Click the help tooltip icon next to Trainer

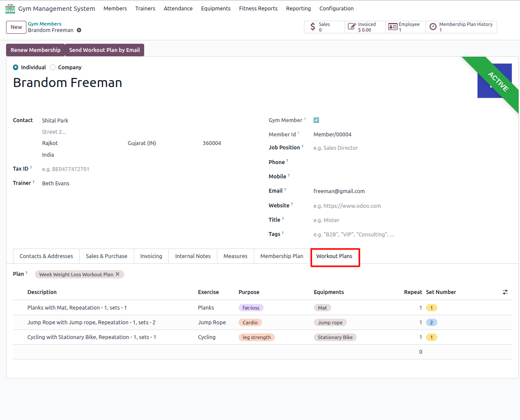[x=34, y=182]
